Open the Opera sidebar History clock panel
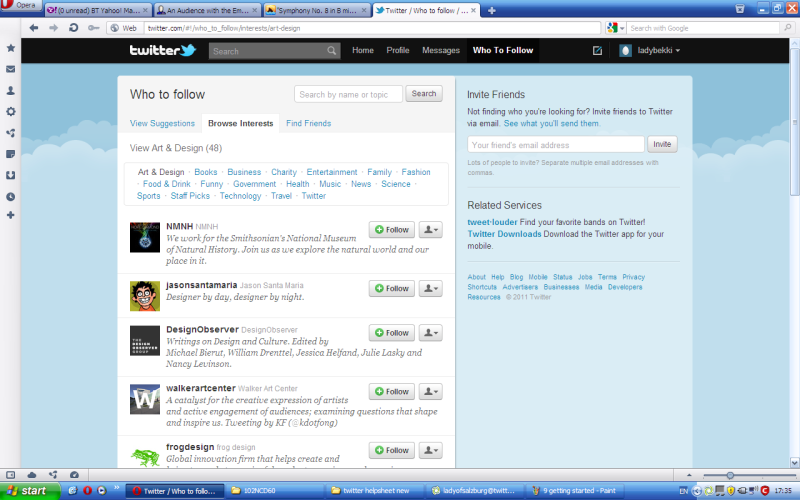The image size is (800, 500). point(10,196)
